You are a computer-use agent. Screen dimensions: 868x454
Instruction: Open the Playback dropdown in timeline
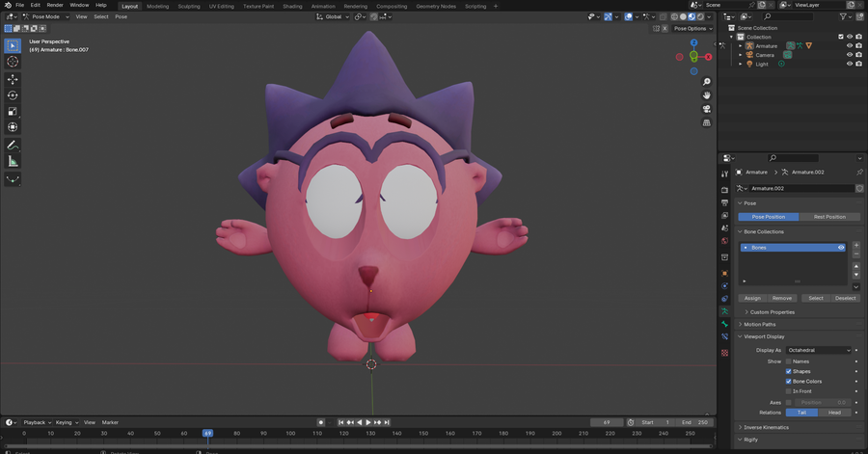tap(37, 422)
